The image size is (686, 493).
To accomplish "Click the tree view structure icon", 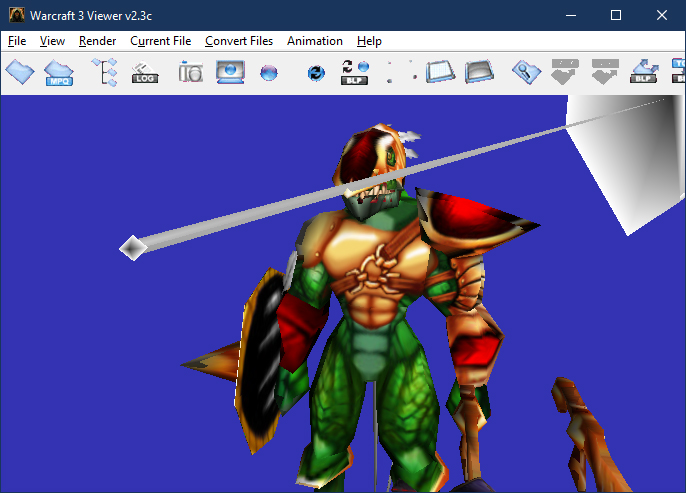I will point(105,72).
